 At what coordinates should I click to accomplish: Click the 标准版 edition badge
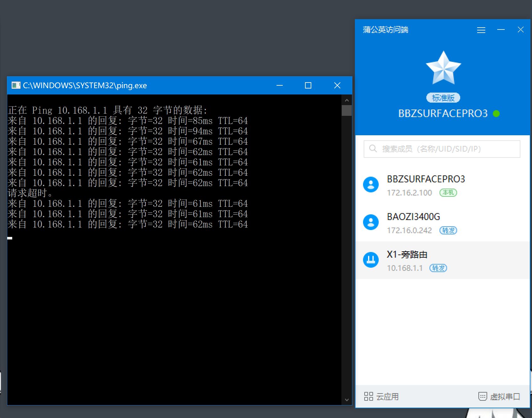(443, 98)
